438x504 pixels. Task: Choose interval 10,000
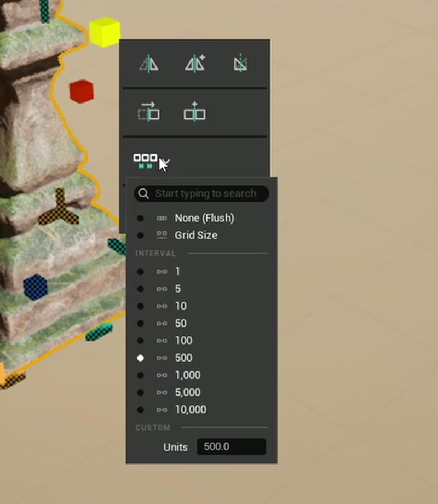[x=201, y=410]
